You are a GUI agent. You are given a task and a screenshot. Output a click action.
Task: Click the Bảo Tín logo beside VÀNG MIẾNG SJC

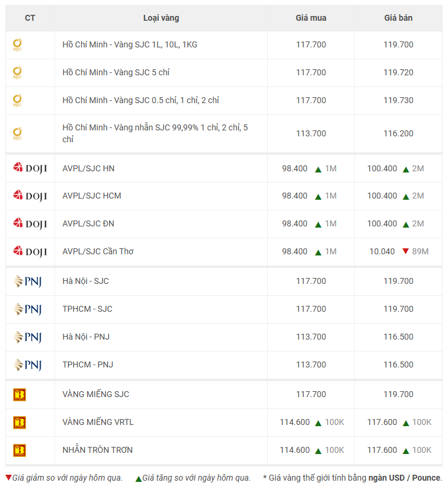tap(20, 395)
